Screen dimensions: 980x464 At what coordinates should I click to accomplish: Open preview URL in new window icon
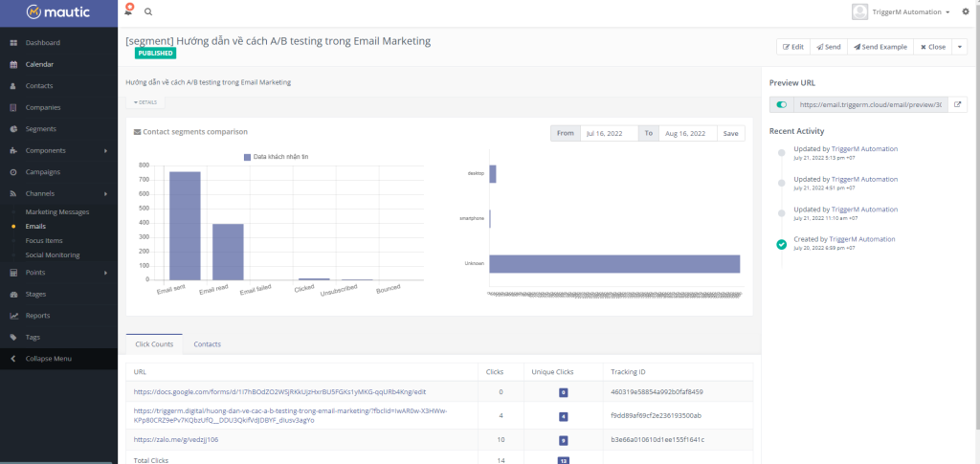(x=957, y=104)
